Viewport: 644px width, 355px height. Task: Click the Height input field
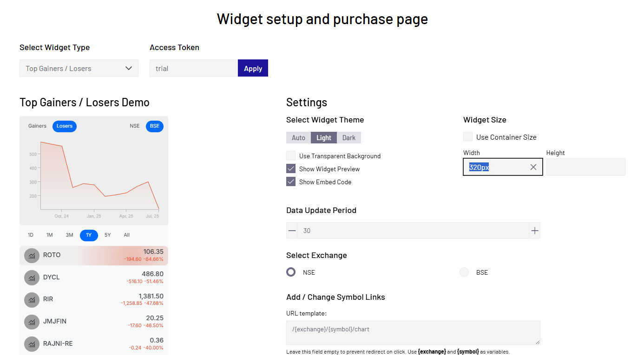(x=585, y=167)
